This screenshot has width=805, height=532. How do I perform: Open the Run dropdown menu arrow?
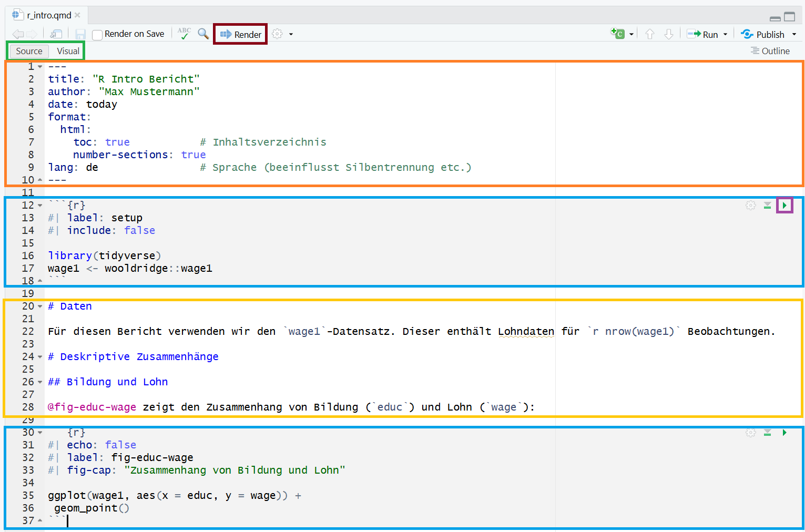pyautogui.click(x=726, y=35)
